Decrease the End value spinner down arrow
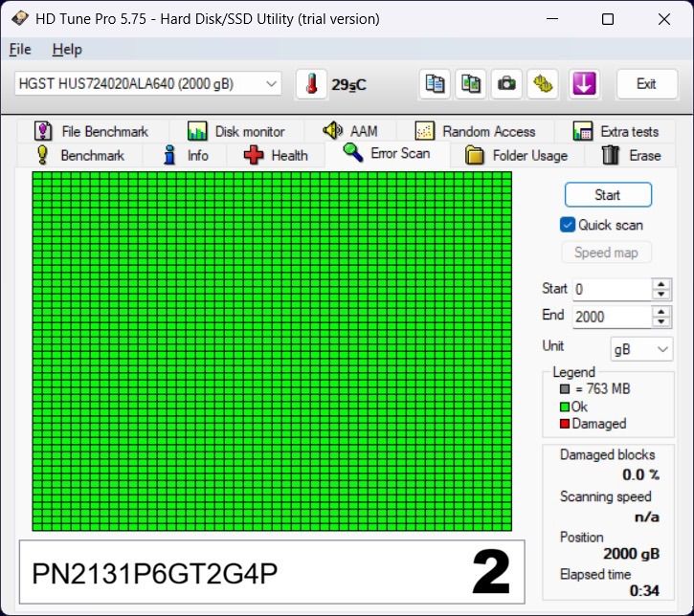The image size is (694, 616). coord(661,322)
